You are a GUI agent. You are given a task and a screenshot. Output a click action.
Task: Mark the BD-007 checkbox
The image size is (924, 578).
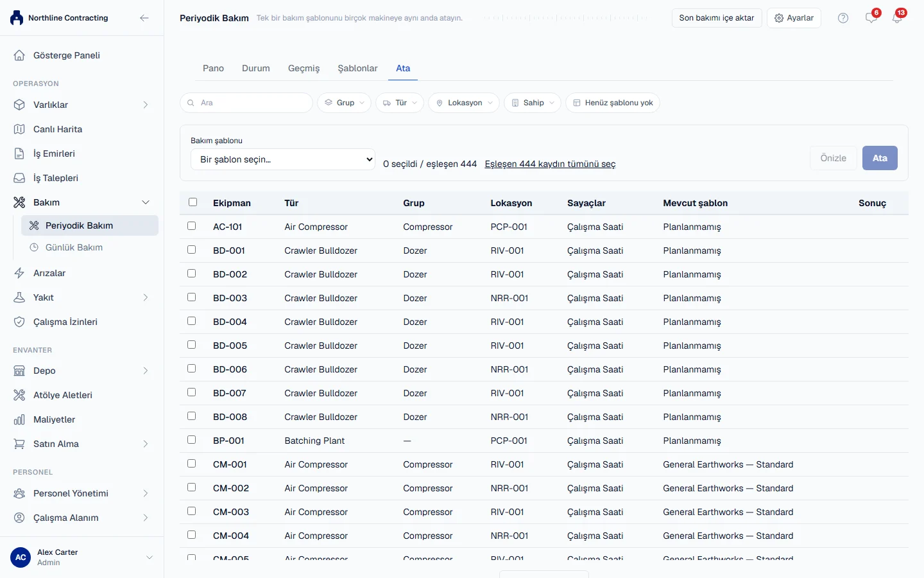point(191,392)
